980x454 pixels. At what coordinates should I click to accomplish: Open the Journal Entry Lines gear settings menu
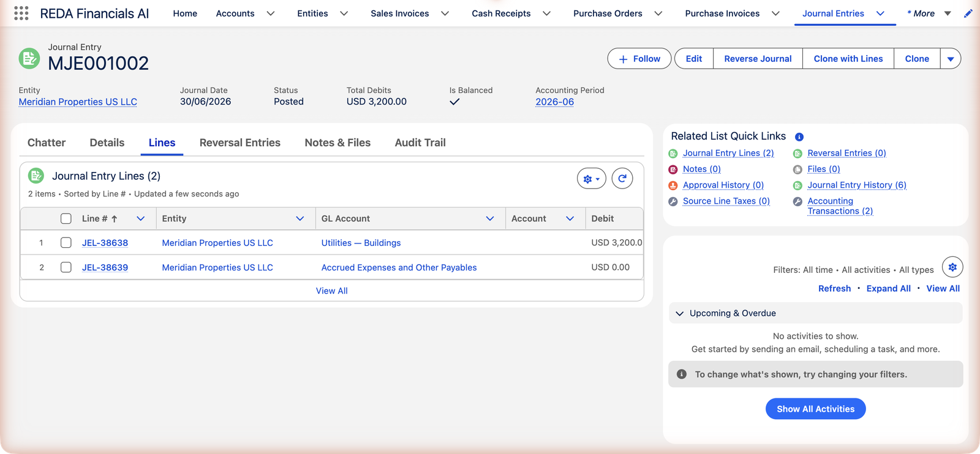point(591,179)
